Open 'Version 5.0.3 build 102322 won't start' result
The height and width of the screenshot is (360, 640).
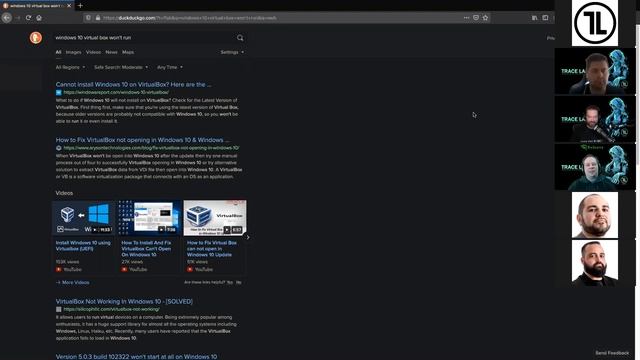click(136, 356)
